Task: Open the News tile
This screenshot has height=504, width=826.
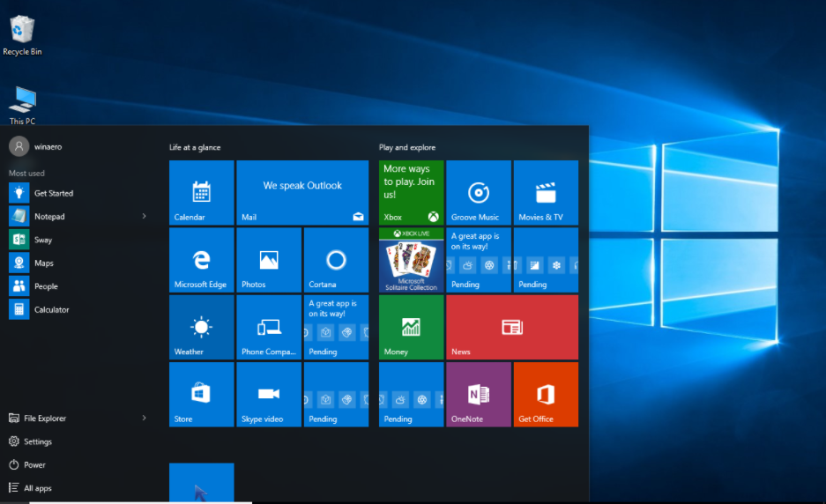Action: coord(512,327)
